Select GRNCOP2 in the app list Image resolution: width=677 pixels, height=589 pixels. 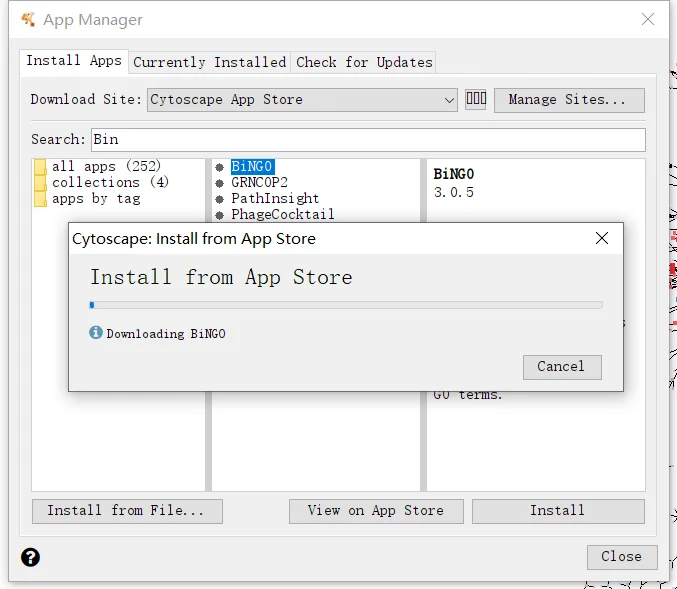(259, 183)
